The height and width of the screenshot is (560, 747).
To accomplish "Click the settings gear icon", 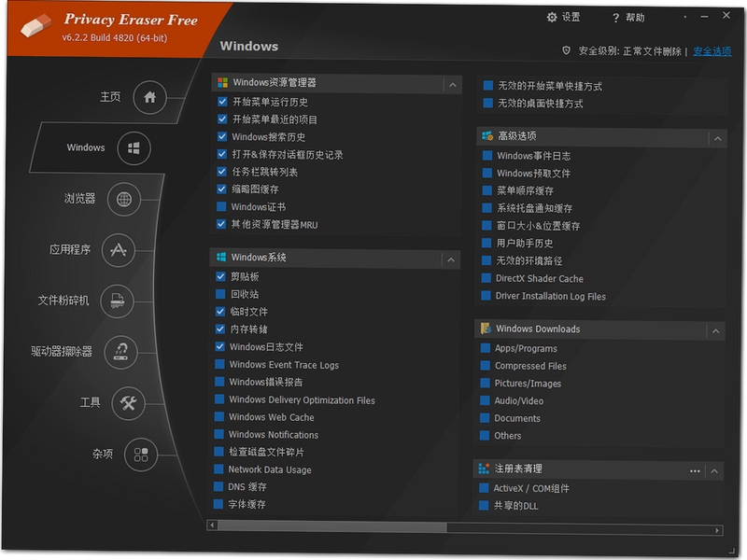I will coord(552,17).
